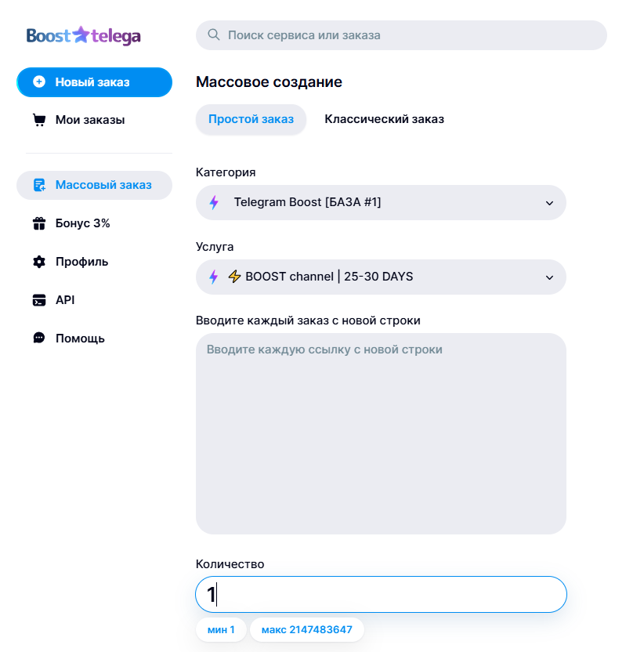Switch to Классический заказ tab
The image size is (644, 652).
click(384, 119)
